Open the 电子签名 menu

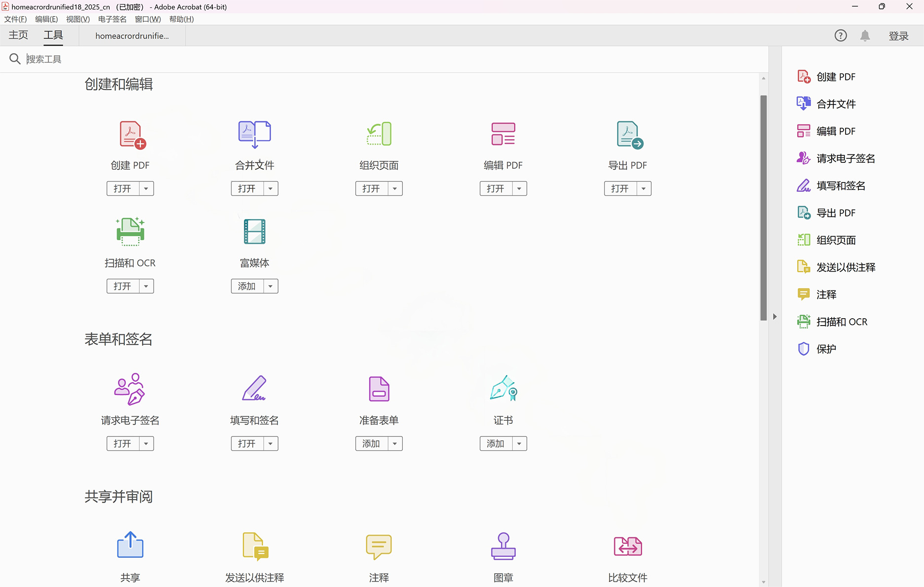coord(113,19)
